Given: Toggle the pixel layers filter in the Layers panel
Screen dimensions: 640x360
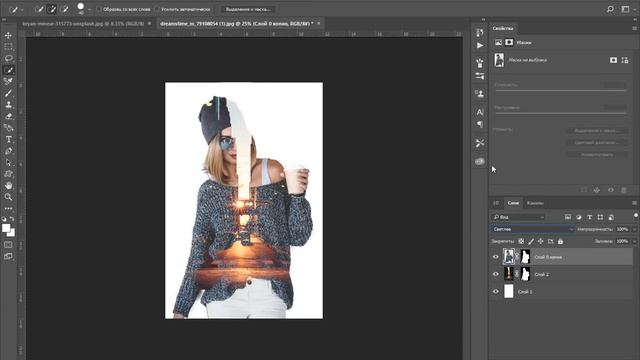Looking at the screenshot, I should click(568, 217).
